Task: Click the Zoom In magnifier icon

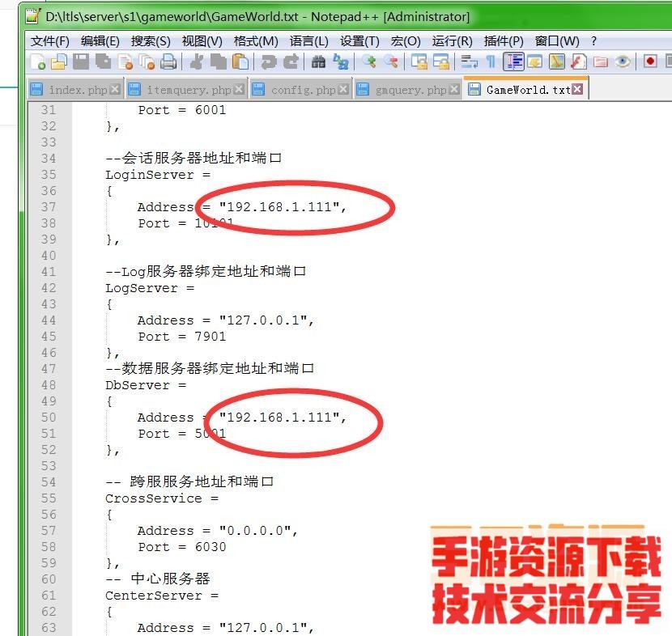Action: 369,61
